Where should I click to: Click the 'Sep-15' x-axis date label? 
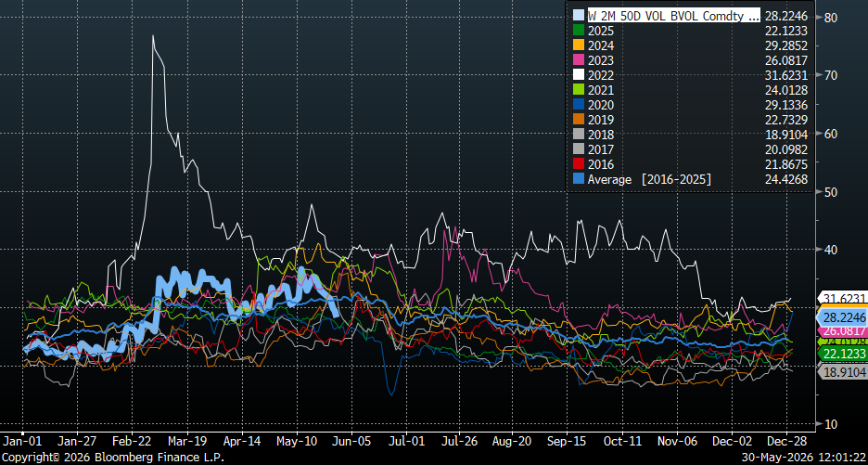(567, 442)
